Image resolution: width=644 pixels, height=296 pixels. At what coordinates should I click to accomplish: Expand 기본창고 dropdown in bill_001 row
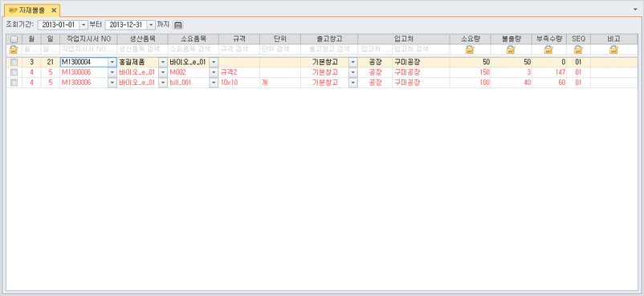pos(353,83)
